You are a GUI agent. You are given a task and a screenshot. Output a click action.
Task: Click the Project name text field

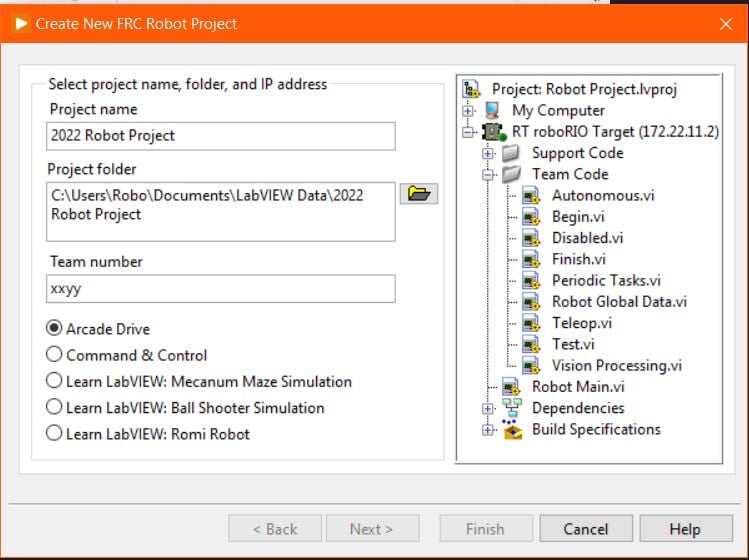click(x=221, y=136)
